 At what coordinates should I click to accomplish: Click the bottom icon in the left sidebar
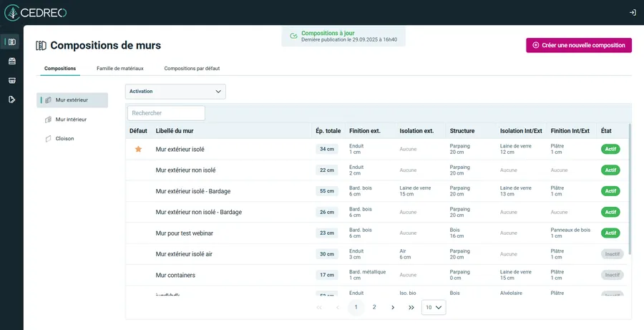11,100
